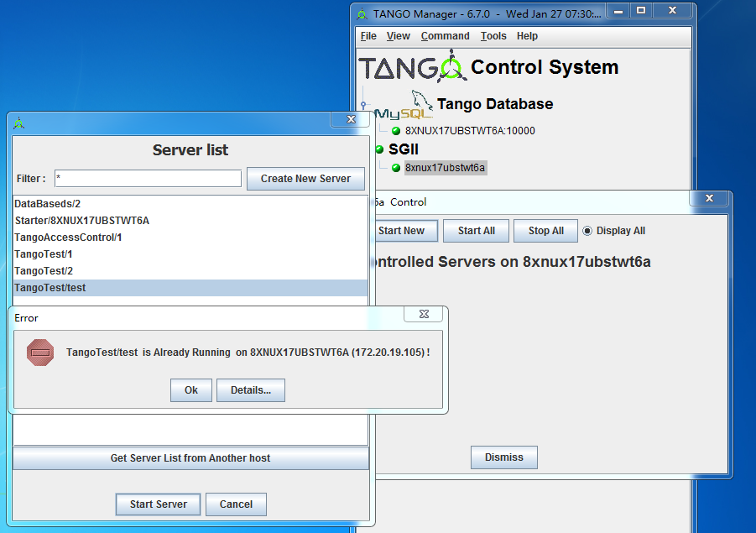756x533 pixels.
Task: Select TangoTest/1 server
Action: [x=190, y=254]
